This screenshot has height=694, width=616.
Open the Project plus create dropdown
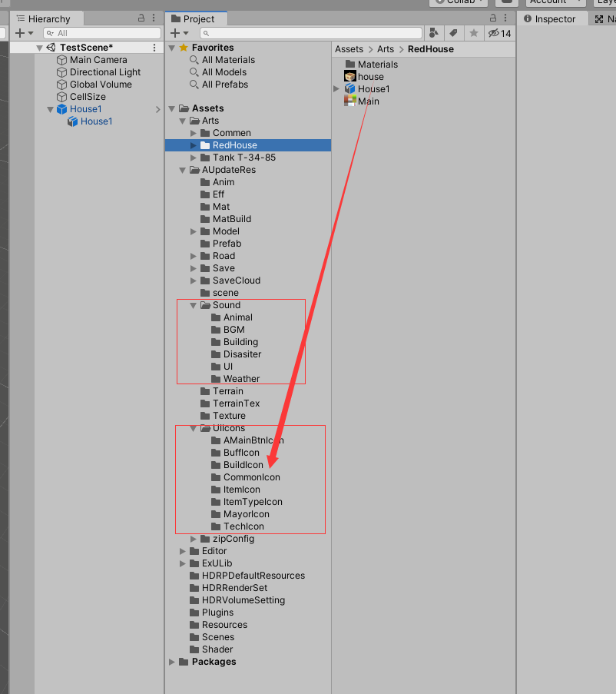[x=180, y=33]
